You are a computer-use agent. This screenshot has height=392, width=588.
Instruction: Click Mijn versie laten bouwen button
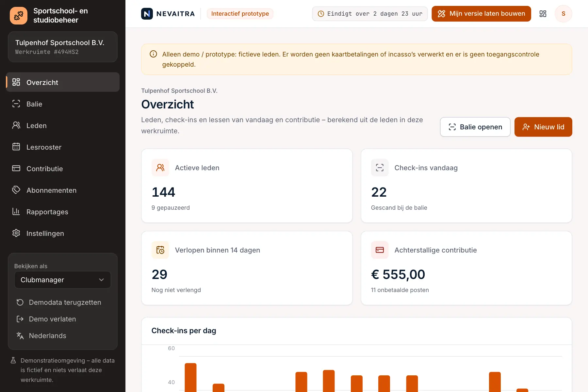click(481, 14)
